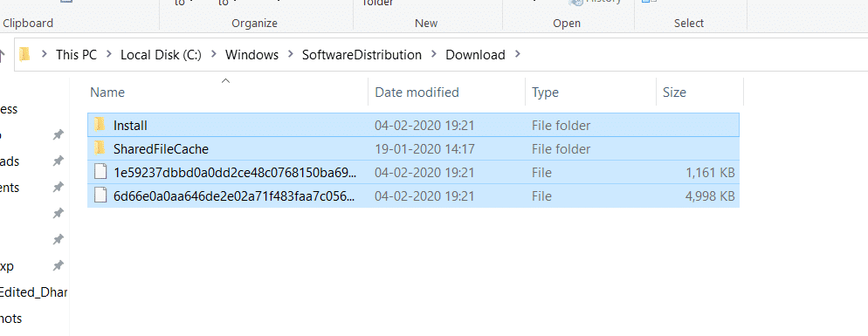The height and width of the screenshot is (336, 868).
Task: Click the SharedFileCache folder icon
Action: [x=100, y=148]
